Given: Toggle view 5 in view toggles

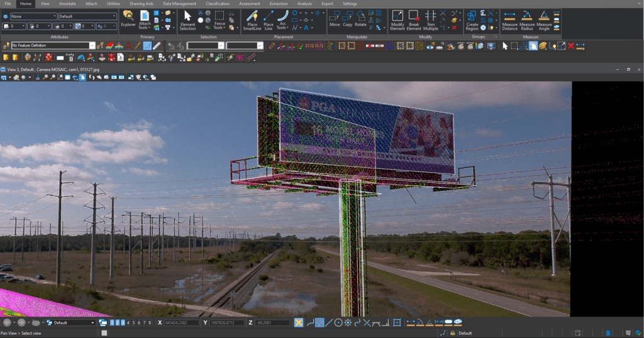Looking at the screenshot, I should click(x=133, y=323).
